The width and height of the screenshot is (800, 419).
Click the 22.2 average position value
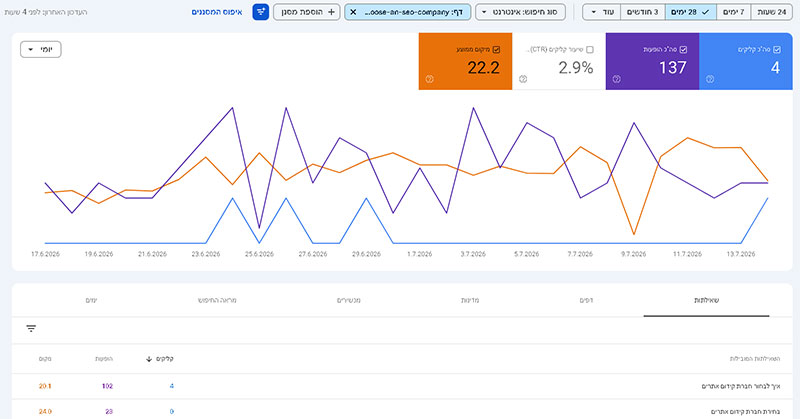pos(483,67)
